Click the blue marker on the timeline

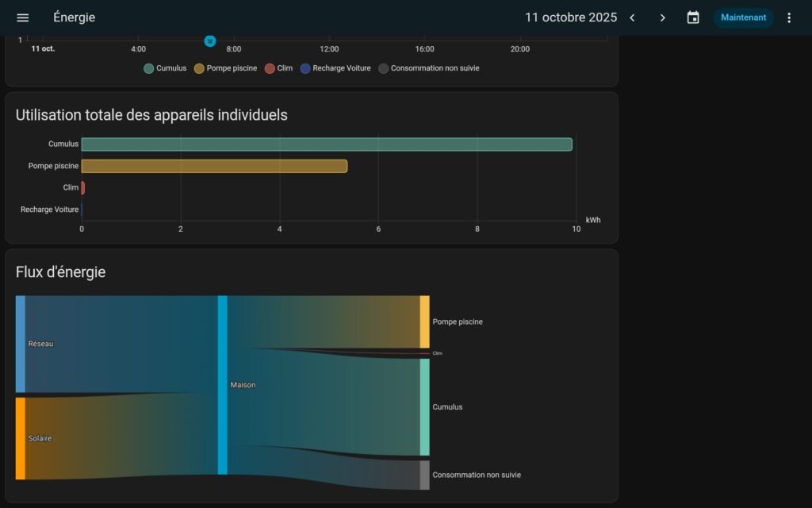point(210,40)
